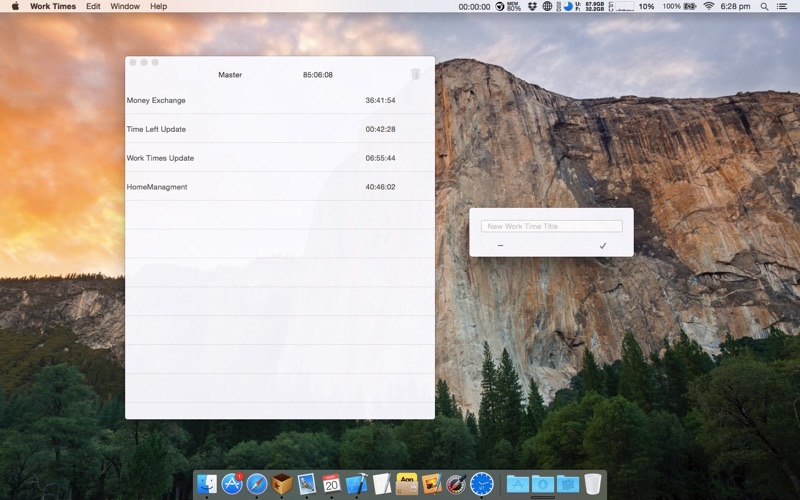The height and width of the screenshot is (500, 800).
Task: Open Notification Center in the menu bar
Action: coord(785,6)
